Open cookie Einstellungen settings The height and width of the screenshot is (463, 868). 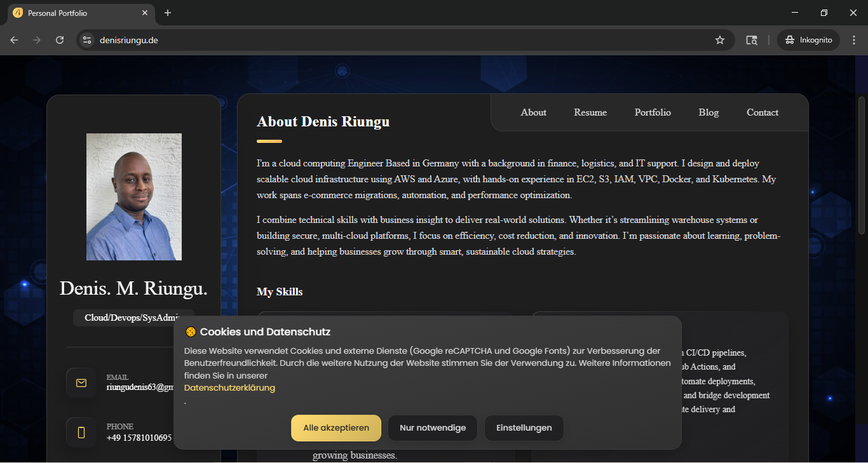coord(524,428)
